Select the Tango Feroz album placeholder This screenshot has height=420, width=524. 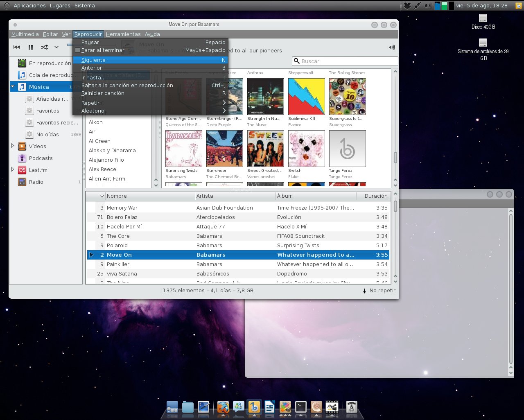coord(347,149)
